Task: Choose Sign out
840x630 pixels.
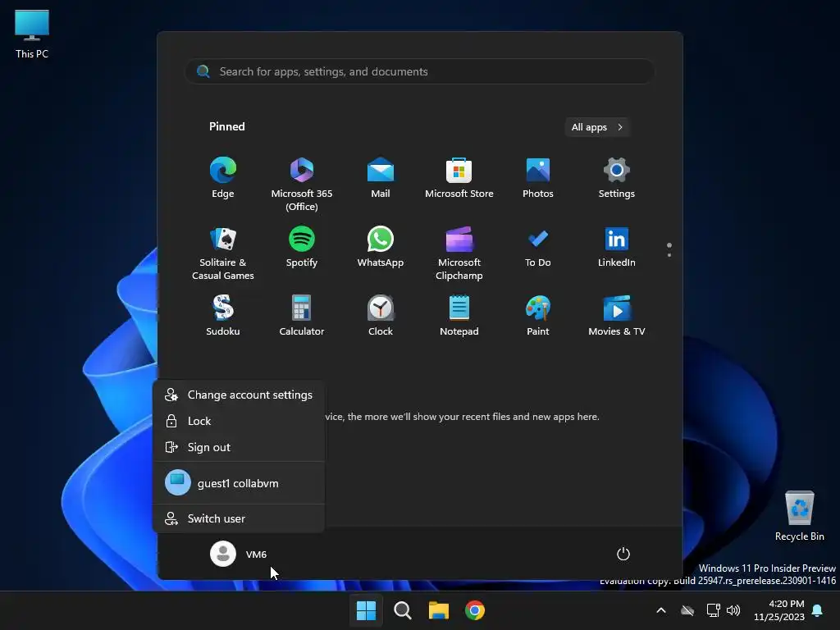Action: click(x=239, y=447)
